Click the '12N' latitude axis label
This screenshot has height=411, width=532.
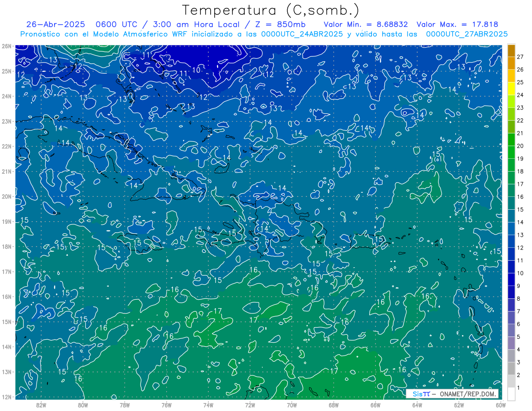6,397
